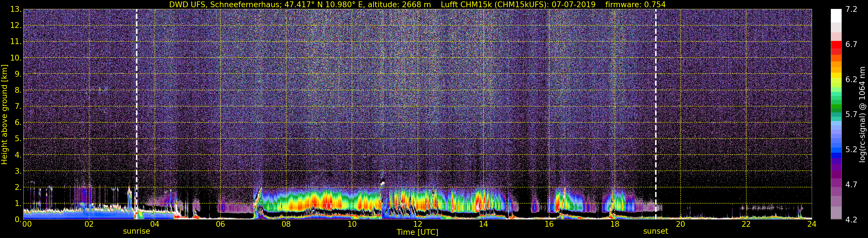The height and width of the screenshot is (238, 868).
Task: Click the '24' time tick label
Action: 812,224
